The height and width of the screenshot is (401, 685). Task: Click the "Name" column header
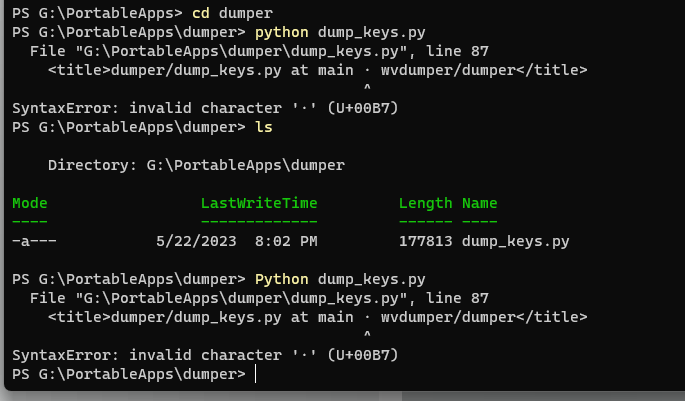pos(479,203)
